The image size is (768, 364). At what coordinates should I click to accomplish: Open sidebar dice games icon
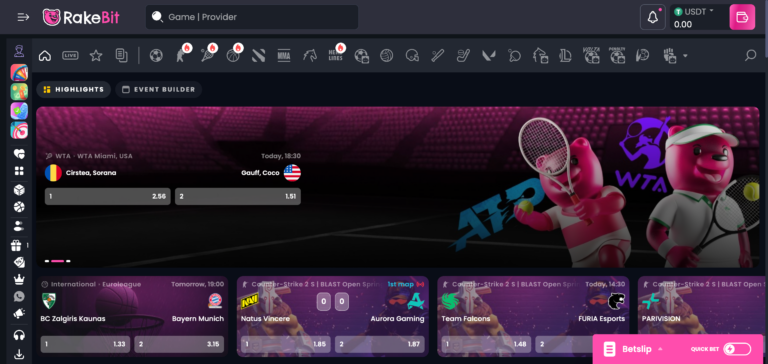coord(19,190)
